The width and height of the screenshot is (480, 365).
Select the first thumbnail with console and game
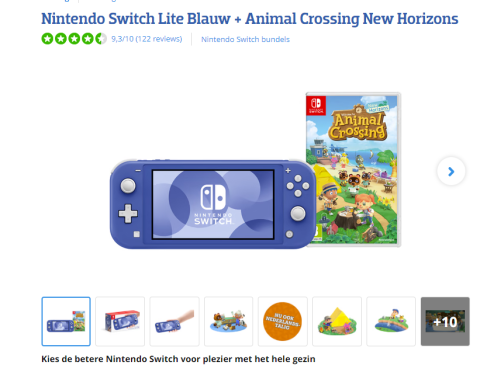pos(66,321)
